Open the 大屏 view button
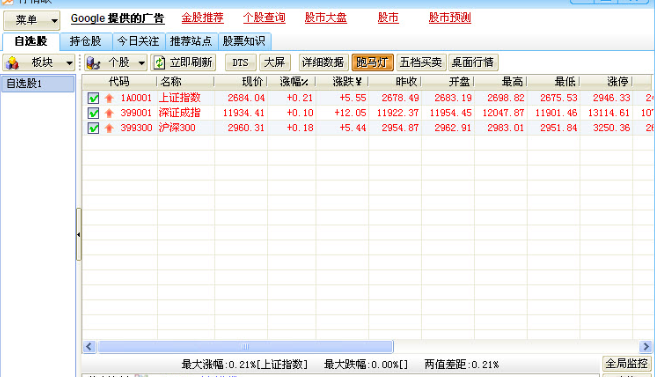 coord(274,63)
